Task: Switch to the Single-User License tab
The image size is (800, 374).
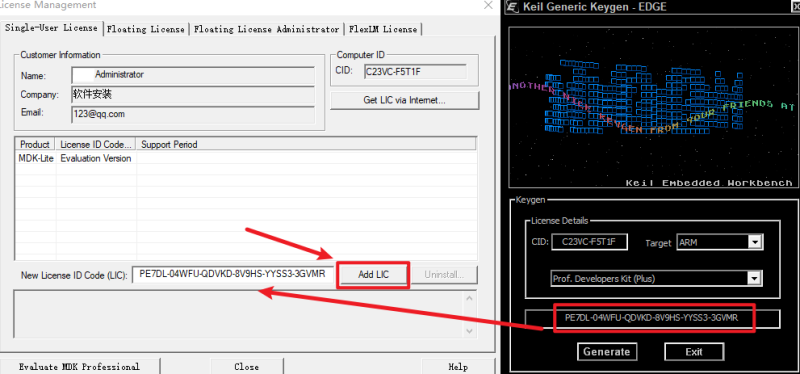Action: pos(52,28)
